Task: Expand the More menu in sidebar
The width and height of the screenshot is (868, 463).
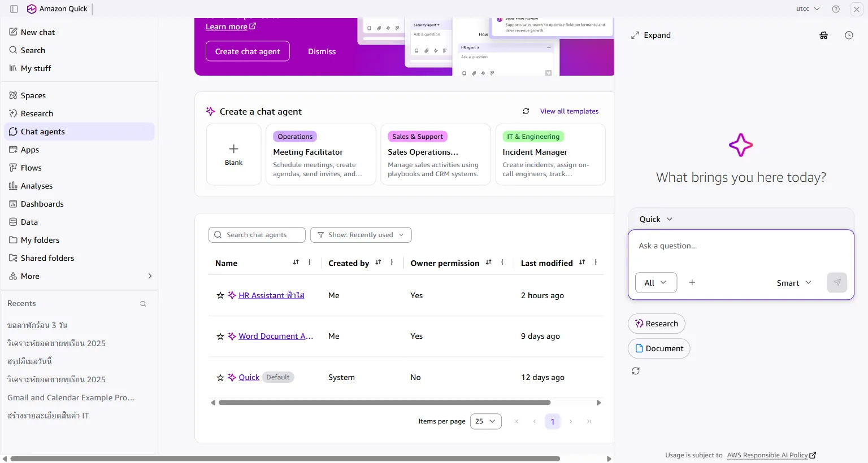Action: pos(79,276)
